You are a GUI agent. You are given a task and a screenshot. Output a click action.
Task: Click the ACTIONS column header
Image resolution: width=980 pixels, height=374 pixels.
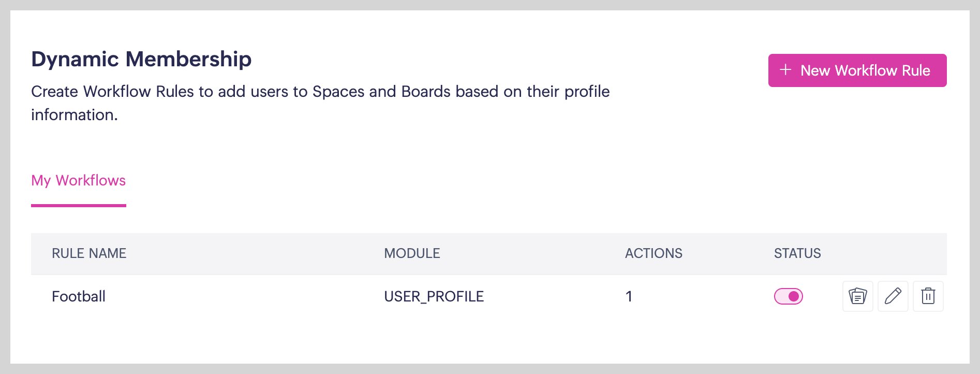(654, 253)
